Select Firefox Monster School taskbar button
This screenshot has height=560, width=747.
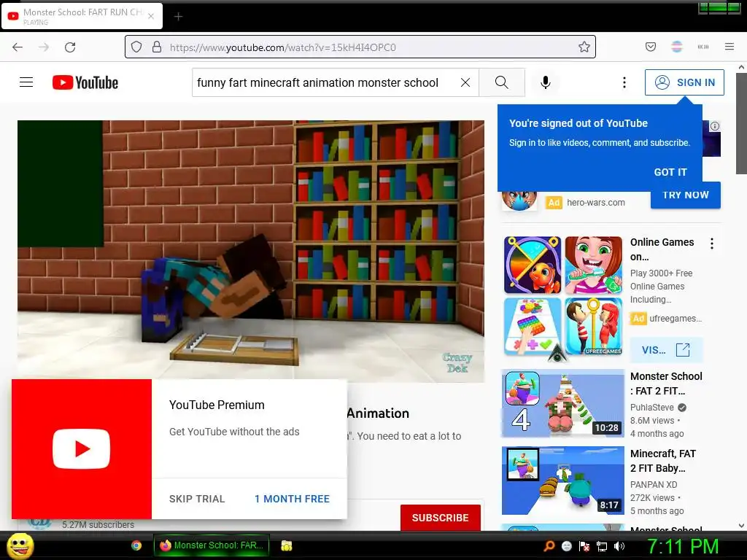[x=212, y=545]
